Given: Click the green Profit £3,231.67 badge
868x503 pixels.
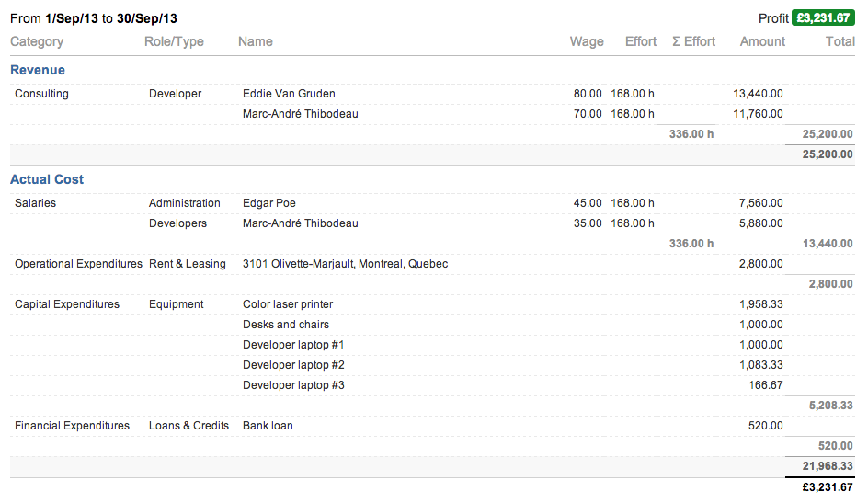Looking at the screenshot, I should (x=823, y=17).
